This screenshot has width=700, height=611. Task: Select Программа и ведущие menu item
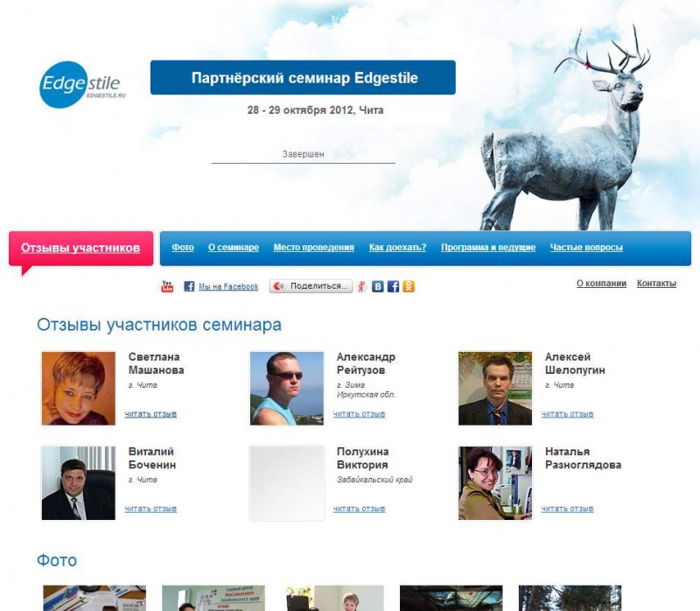488,248
